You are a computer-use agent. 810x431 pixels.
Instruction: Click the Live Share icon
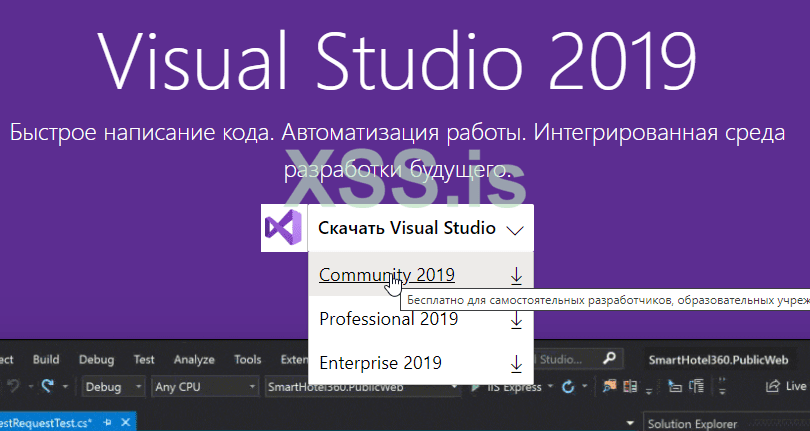click(773, 386)
